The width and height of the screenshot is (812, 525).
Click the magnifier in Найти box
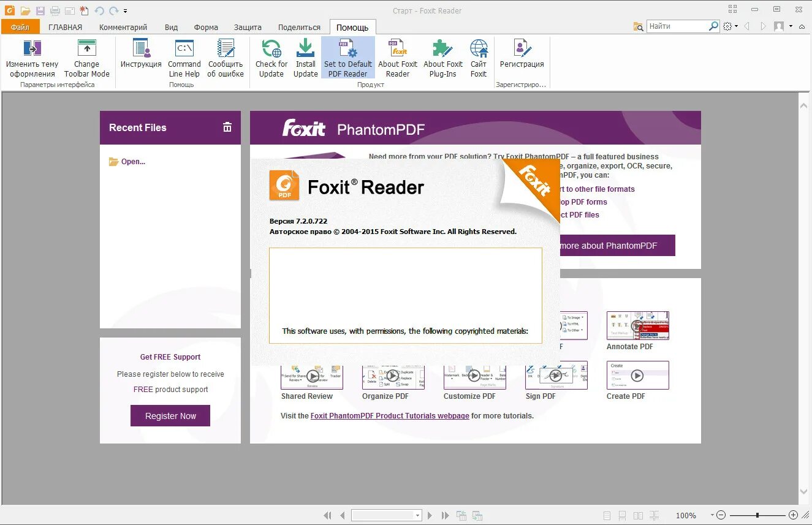(713, 26)
